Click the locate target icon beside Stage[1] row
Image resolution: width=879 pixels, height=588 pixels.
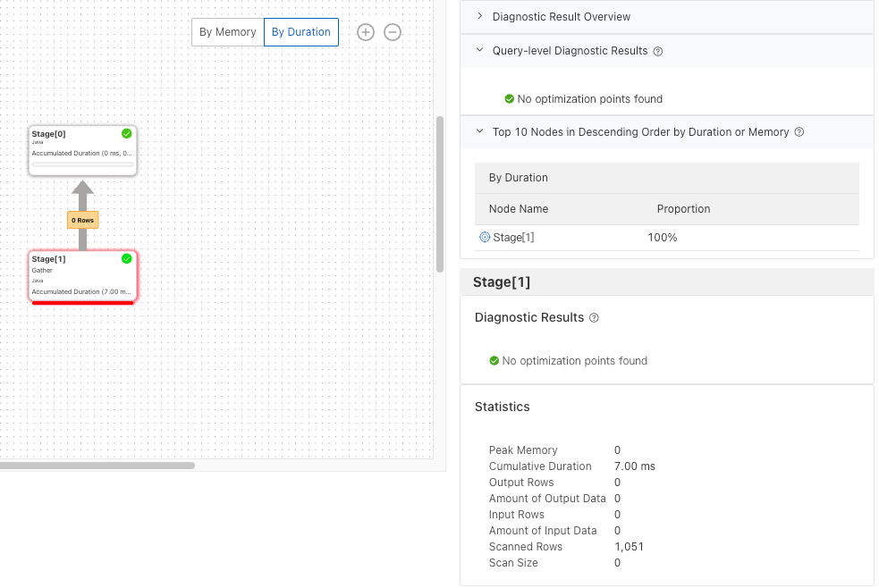pyautogui.click(x=485, y=237)
